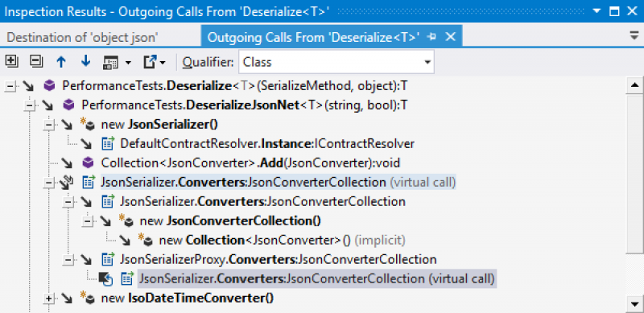
Task: Open the Qualifier combo box set to Class
Action: click(x=336, y=62)
